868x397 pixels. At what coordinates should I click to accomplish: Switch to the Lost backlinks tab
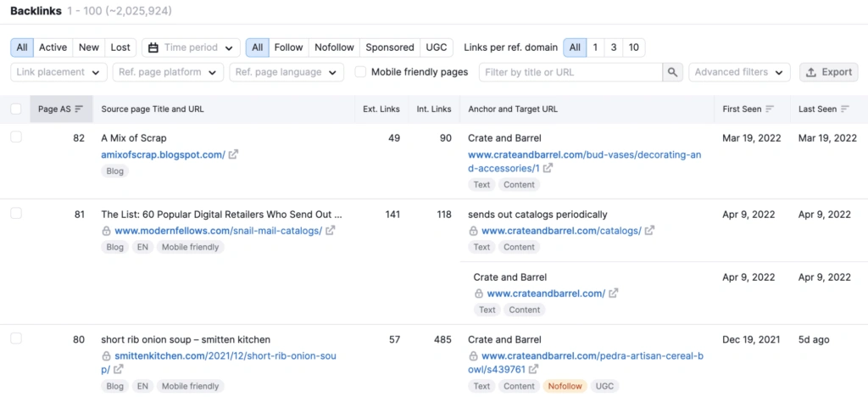[x=120, y=48]
